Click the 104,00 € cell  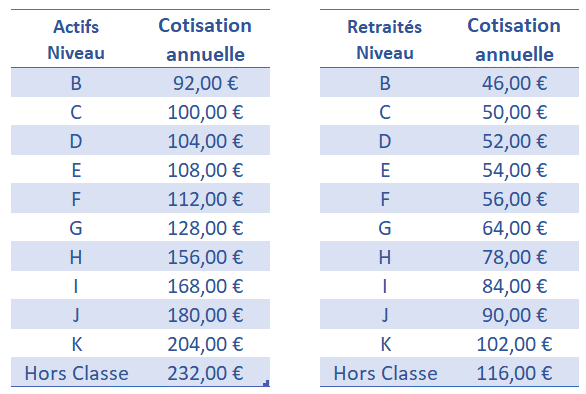(206, 141)
